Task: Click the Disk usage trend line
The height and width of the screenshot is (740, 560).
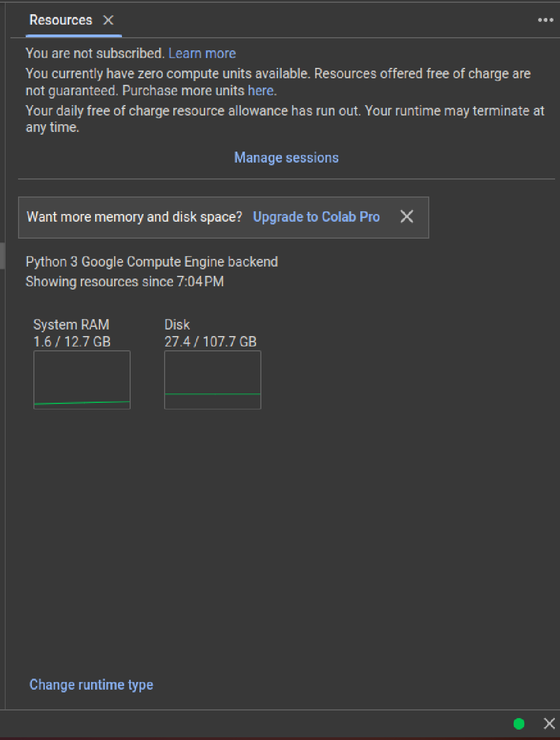Action: 212,395
